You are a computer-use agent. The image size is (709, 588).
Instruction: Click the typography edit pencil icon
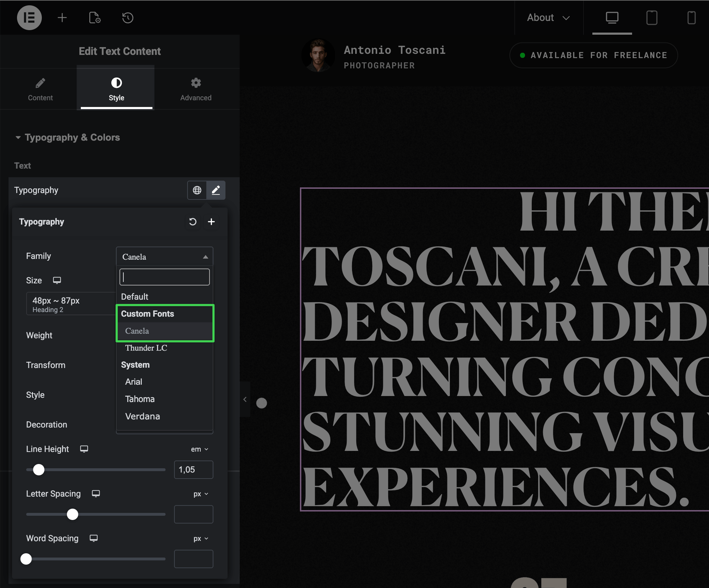point(216,190)
